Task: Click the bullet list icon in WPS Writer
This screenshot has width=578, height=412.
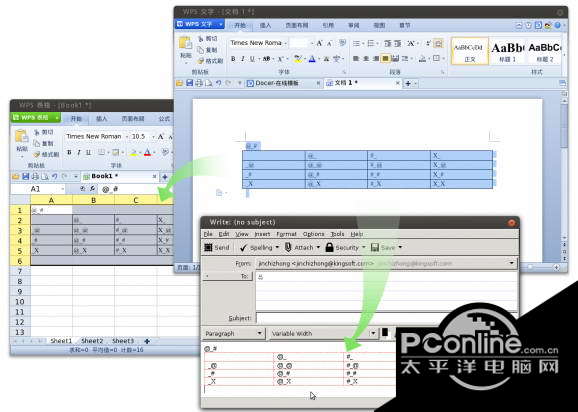Action: tap(356, 43)
